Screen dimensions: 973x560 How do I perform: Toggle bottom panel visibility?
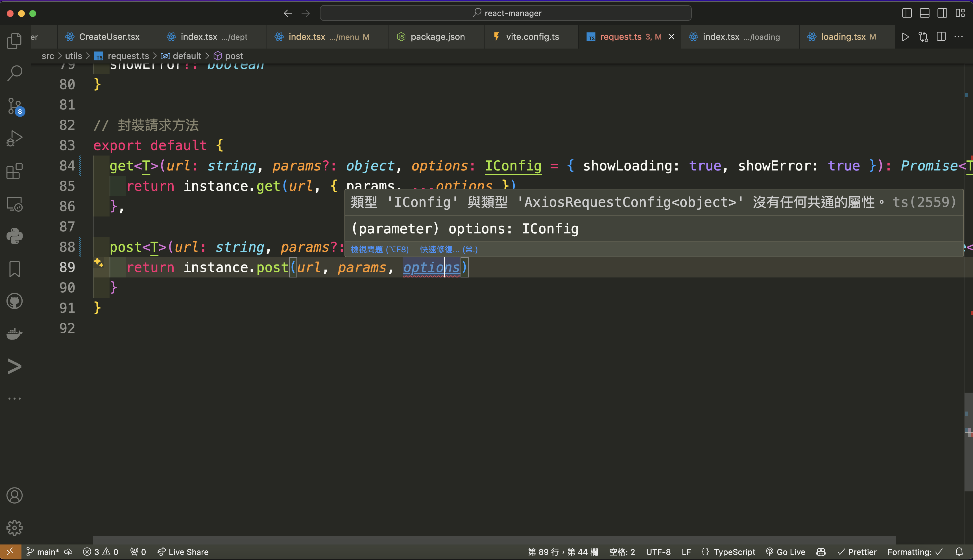click(x=924, y=13)
